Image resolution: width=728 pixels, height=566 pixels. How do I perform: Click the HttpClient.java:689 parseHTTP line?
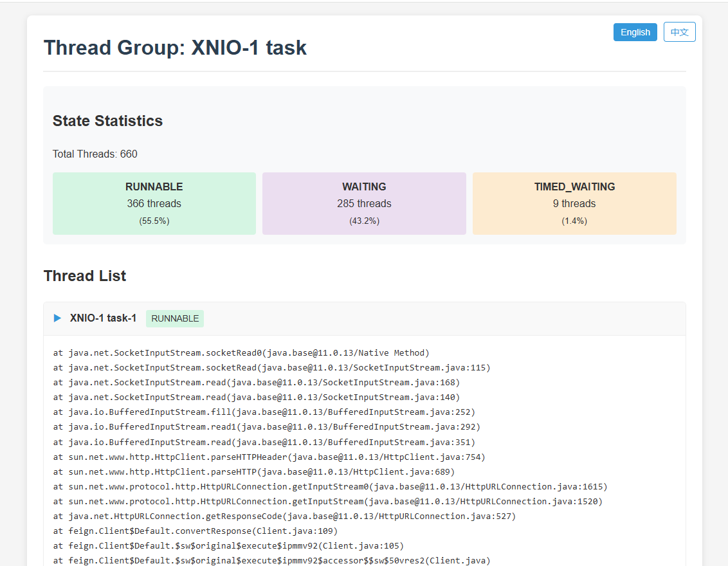[254, 472]
